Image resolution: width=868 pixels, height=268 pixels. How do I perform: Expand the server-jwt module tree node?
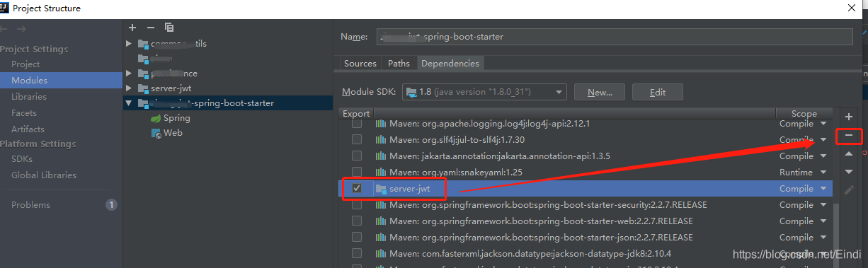pyautogui.click(x=129, y=88)
